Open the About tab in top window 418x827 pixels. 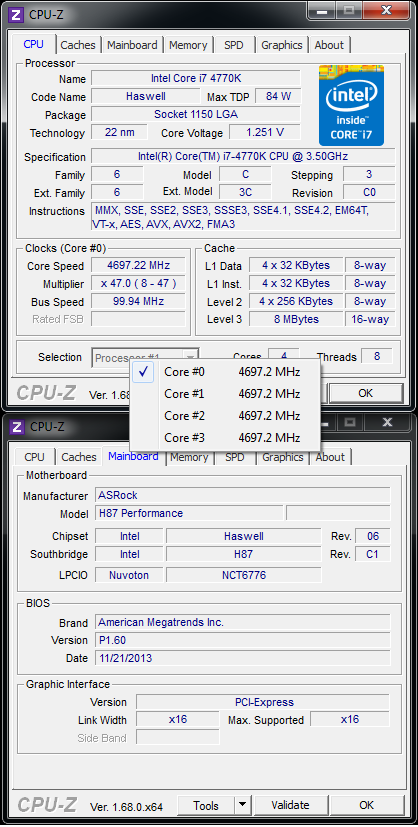(329, 45)
